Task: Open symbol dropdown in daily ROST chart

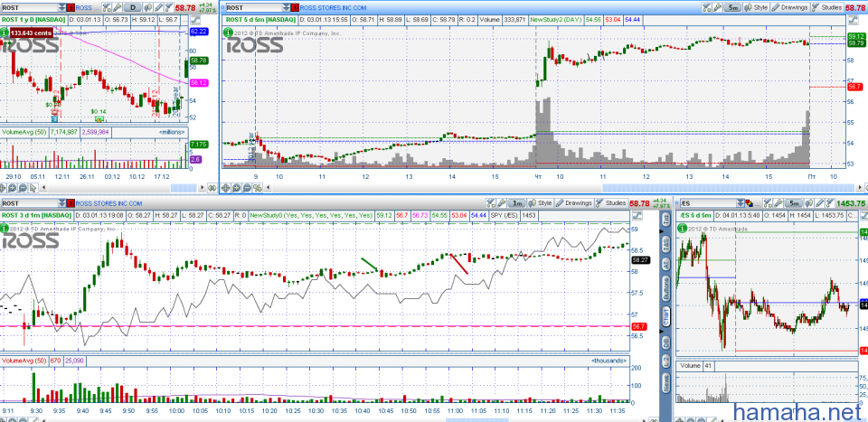Action: click(61, 8)
